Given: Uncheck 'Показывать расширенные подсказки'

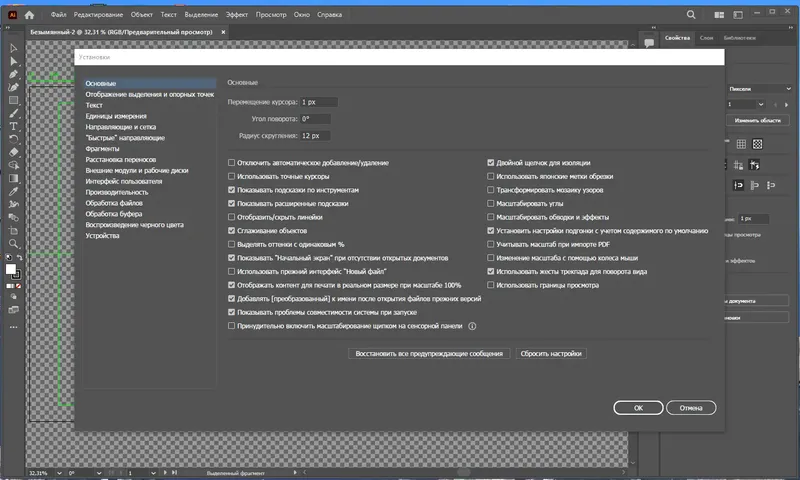Looking at the screenshot, I should point(232,204).
